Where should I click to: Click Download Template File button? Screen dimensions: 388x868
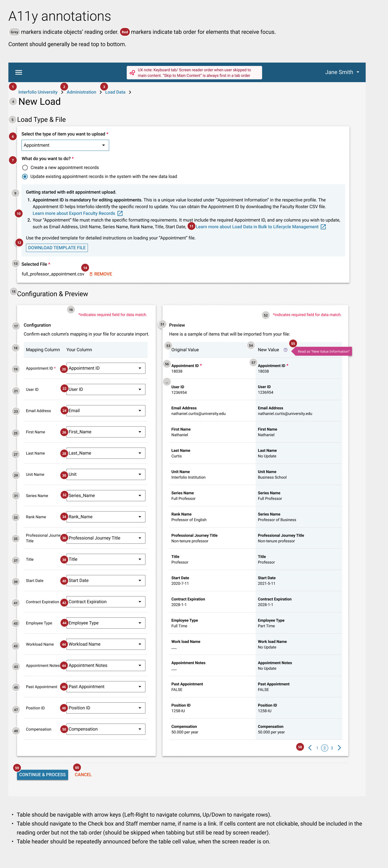coord(57,248)
